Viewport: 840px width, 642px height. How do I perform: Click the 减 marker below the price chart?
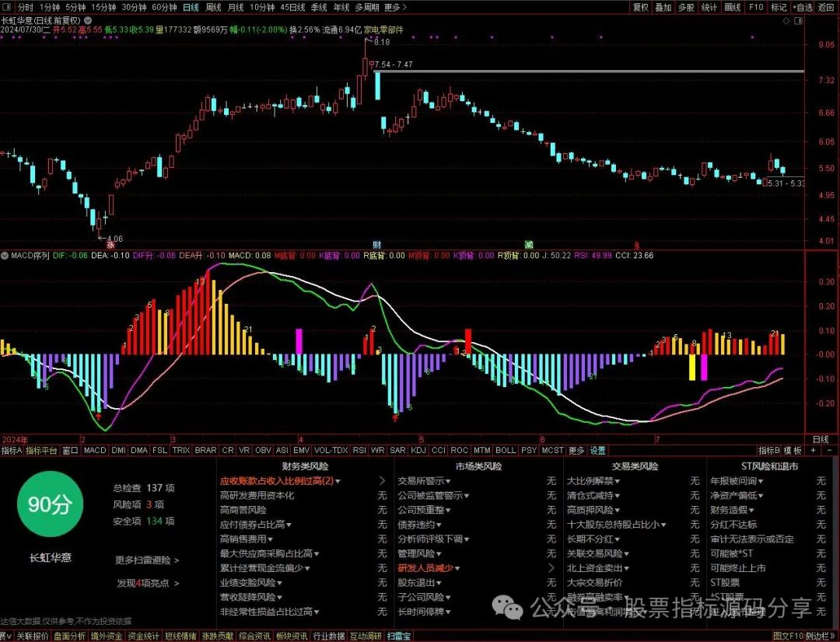point(529,245)
